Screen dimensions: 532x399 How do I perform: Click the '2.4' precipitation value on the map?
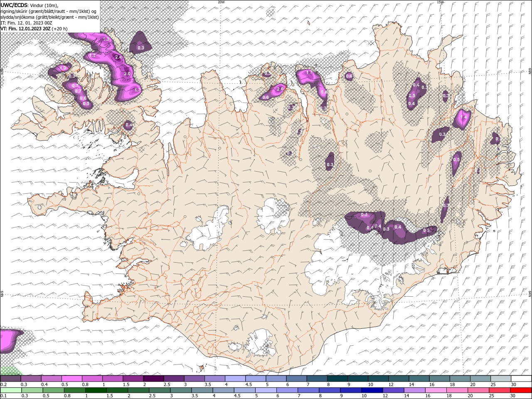(x=118, y=57)
